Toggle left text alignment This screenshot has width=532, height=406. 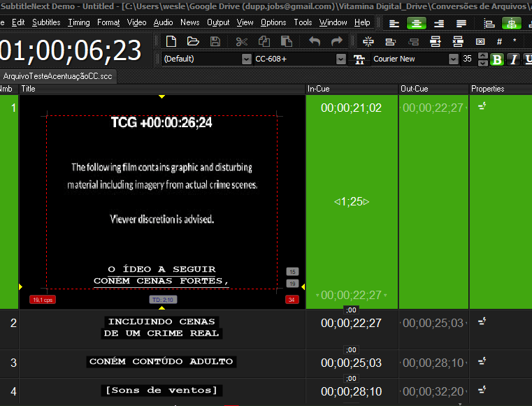[x=394, y=23]
